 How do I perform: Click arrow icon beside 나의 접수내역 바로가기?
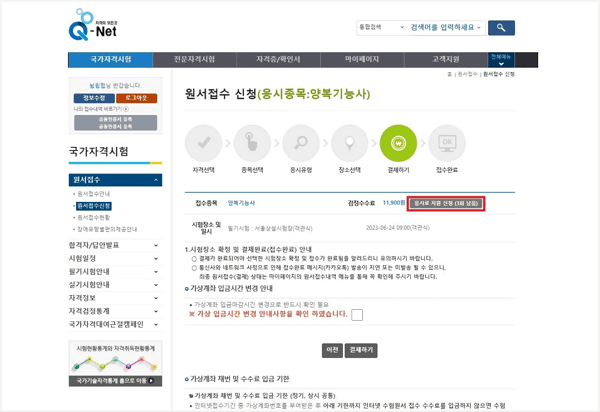[x=126, y=109]
